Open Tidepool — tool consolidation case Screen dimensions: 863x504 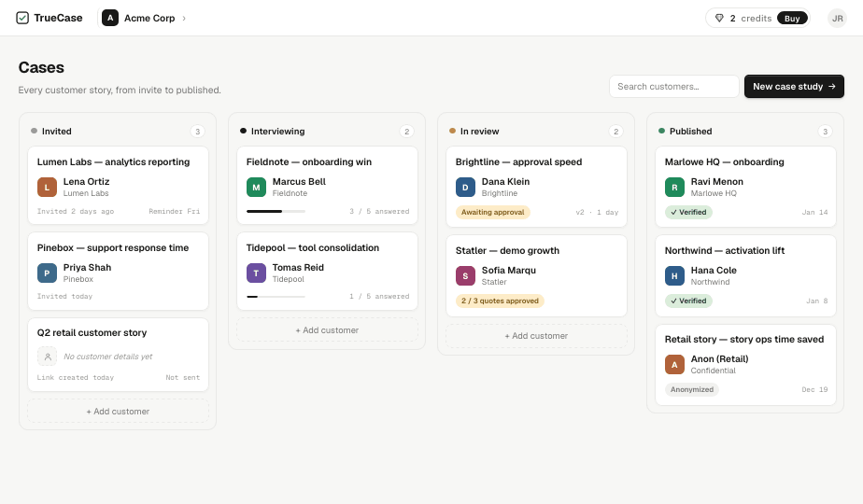click(x=327, y=272)
